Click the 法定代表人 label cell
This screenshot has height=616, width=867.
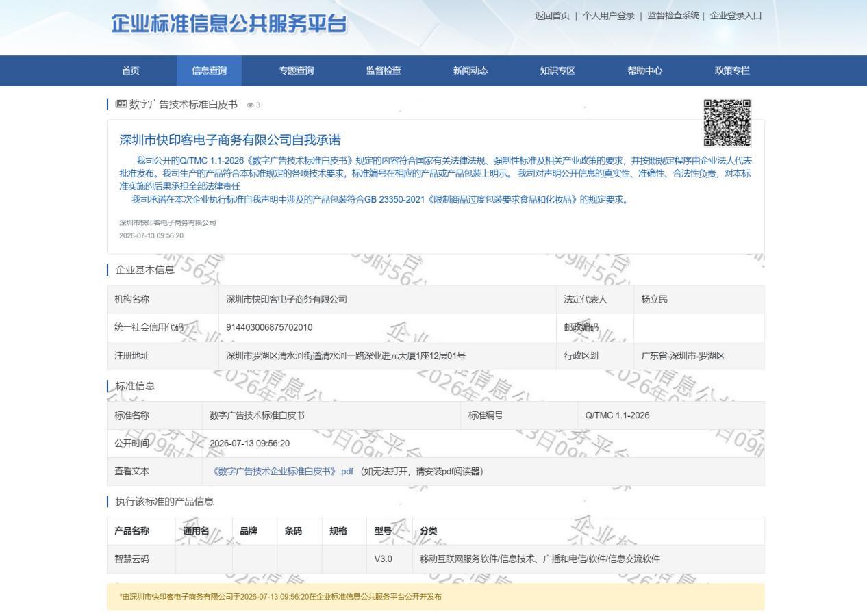(x=594, y=299)
